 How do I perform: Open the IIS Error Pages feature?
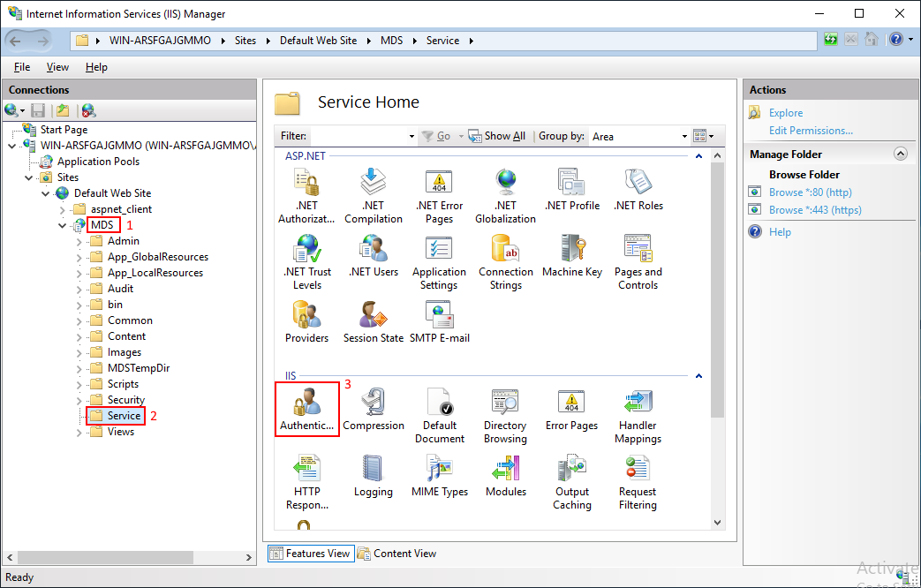[571, 410]
